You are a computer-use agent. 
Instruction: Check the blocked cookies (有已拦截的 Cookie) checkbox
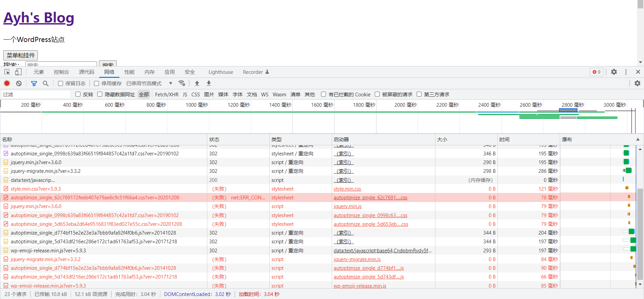tap(324, 94)
